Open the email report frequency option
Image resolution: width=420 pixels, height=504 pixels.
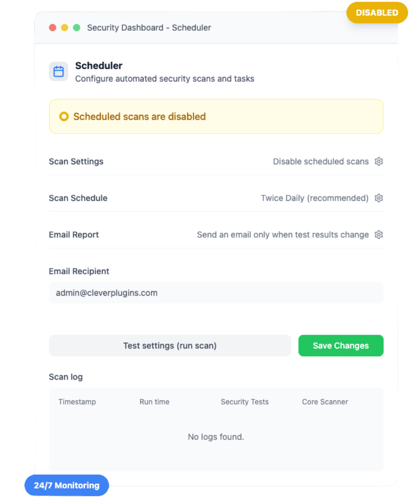(x=283, y=235)
